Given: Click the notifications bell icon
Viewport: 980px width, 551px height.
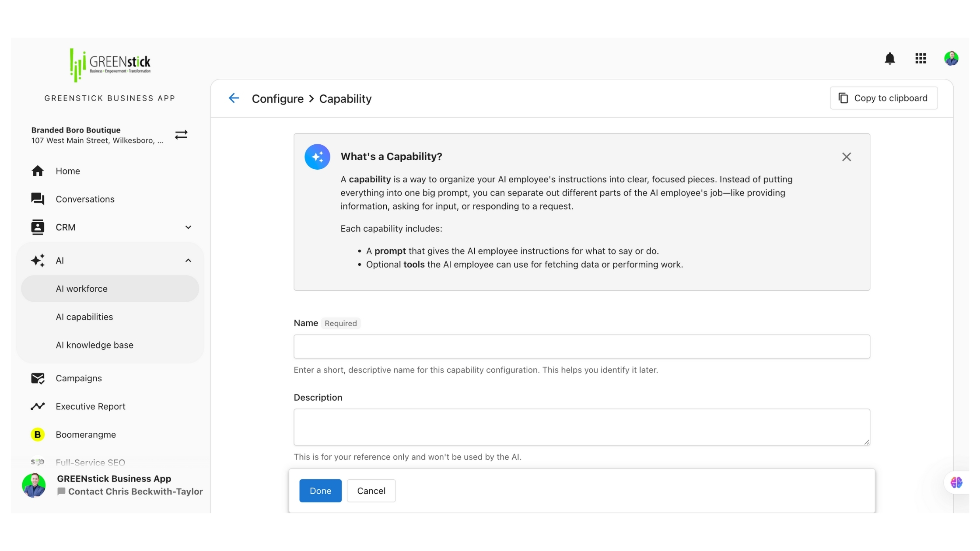Looking at the screenshot, I should pyautogui.click(x=889, y=59).
